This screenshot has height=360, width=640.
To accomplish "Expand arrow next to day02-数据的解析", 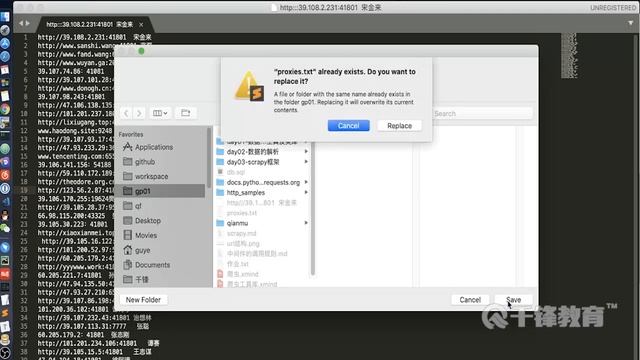I will pos(306,151).
